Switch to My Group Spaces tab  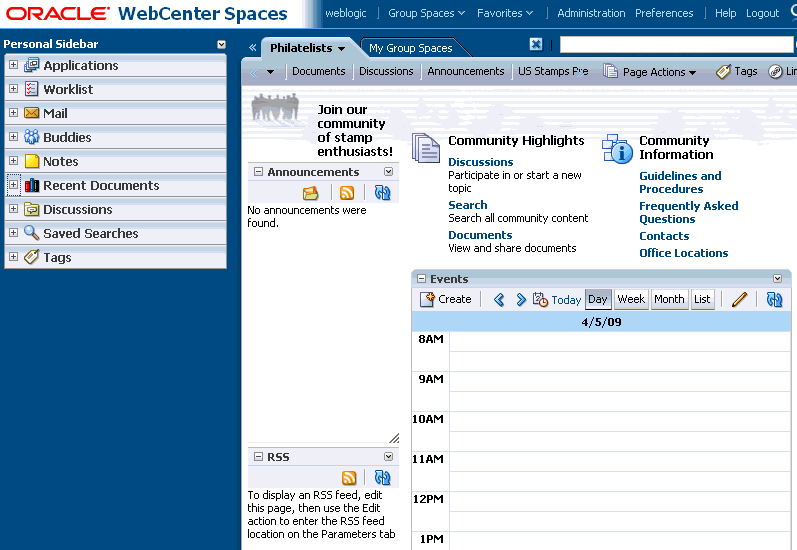coord(411,48)
